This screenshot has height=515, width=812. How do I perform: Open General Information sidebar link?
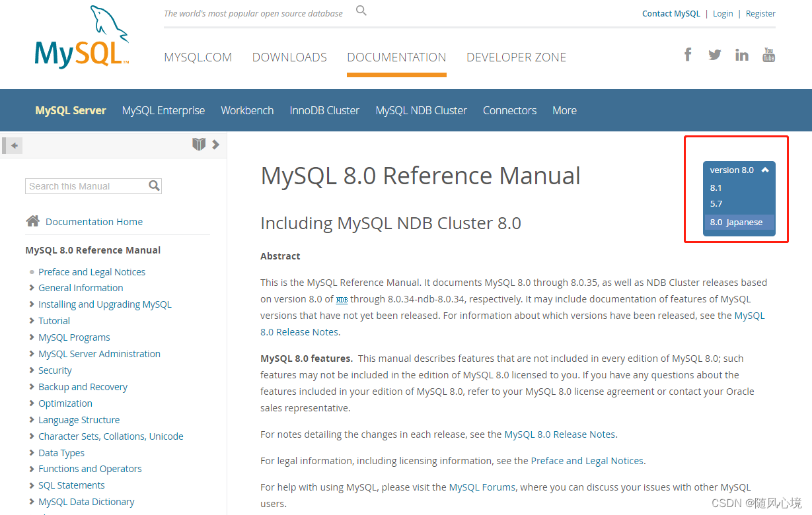coord(81,287)
